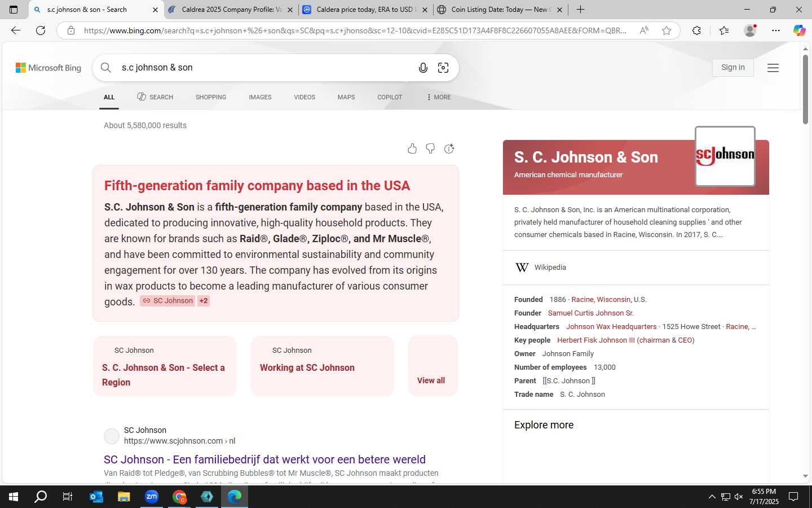Toggle the muted volume tray icon
The height and width of the screenshot is (508, 812).
tap(739, 497)
